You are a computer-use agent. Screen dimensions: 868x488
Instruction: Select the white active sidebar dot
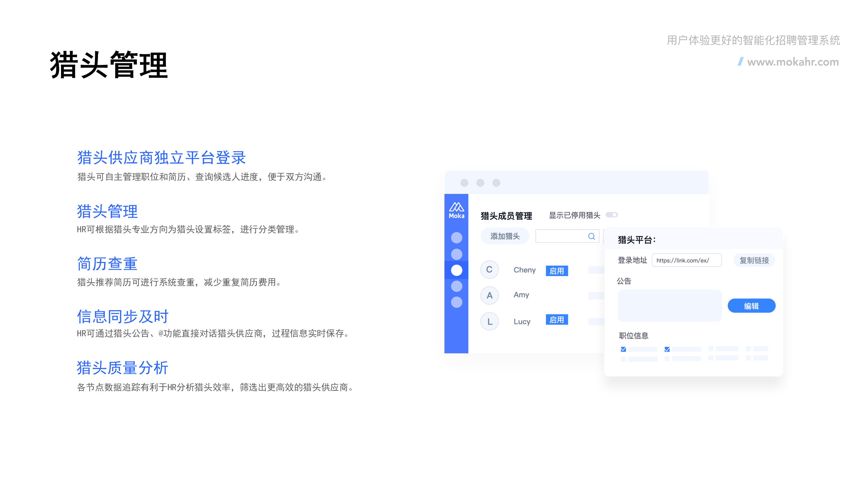tap(456, 270)
